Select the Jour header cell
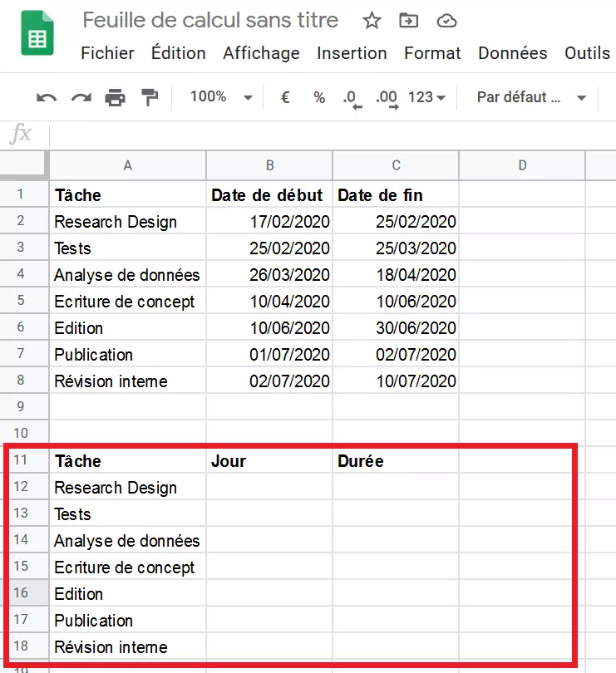The height and width of the screenshot is (673, 616). [x=269, y=460]
